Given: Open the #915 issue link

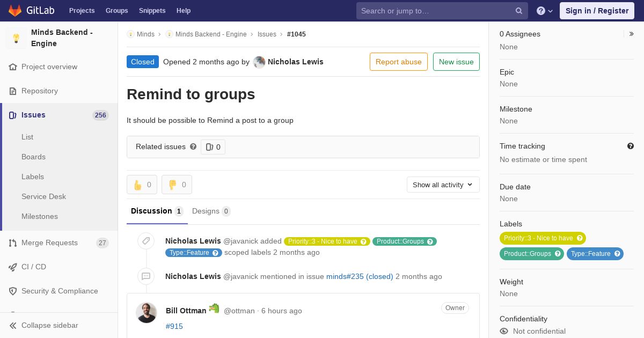Looking at the screenshot, I should pyautogui.click(x=174, y=326).
